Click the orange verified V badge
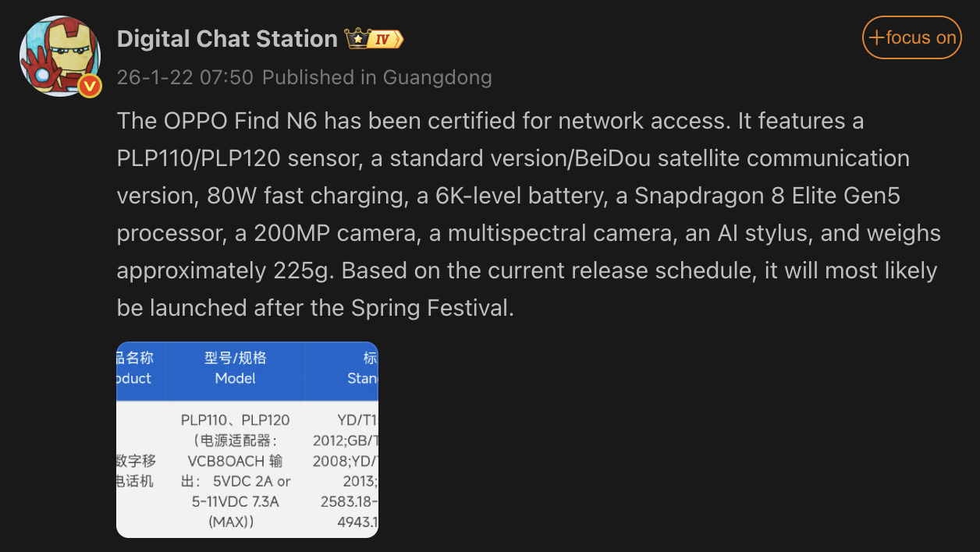980x552 pixels. (90, 86)
